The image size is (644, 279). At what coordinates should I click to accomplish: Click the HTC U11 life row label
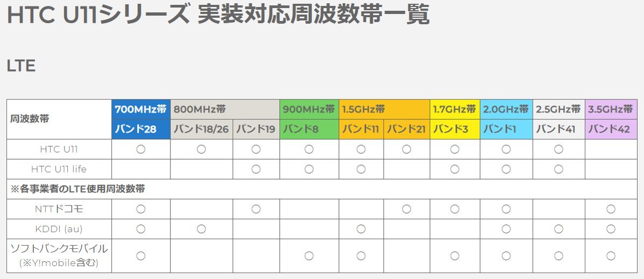point(59,169)
